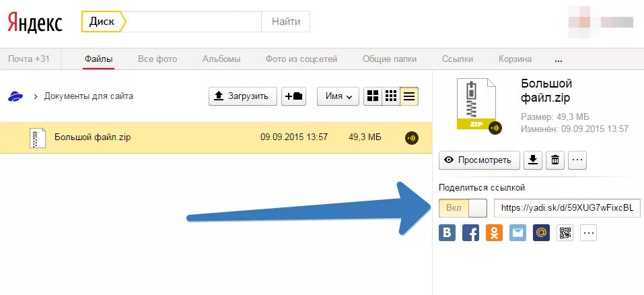Open the Общие папки tab
Viewport: 644px width, 295px height.
(x=390, y=59)
